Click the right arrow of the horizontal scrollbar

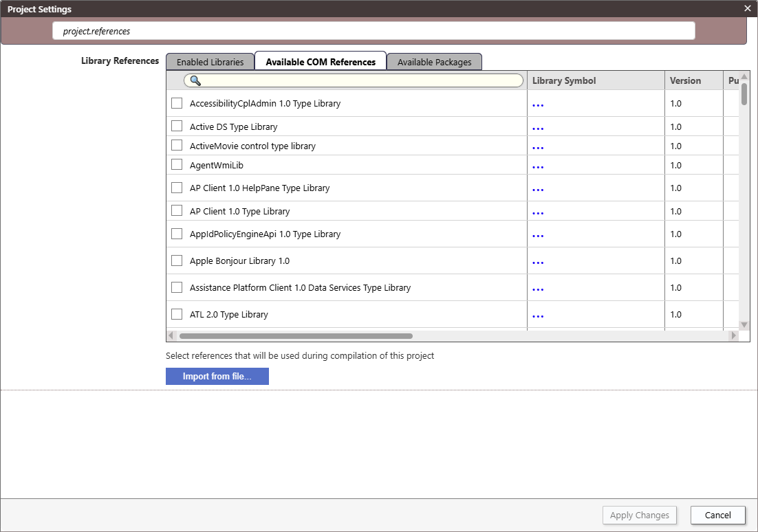(x=733, y=335)
